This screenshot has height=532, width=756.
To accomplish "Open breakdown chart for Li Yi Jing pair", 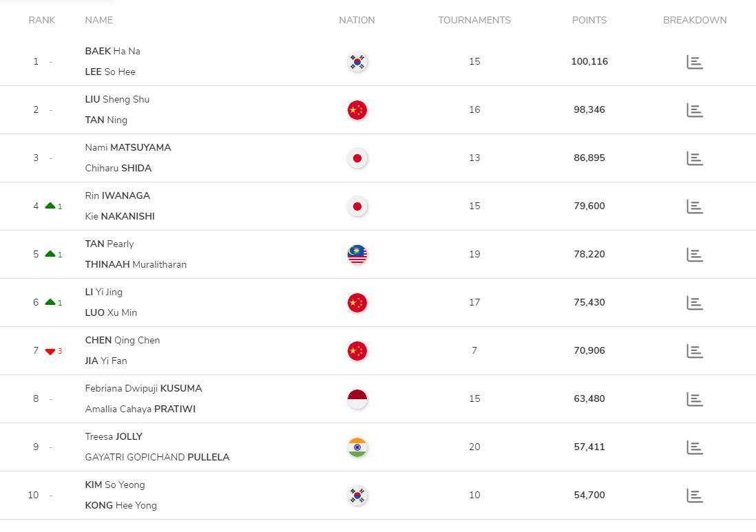I will click(695, 303).
